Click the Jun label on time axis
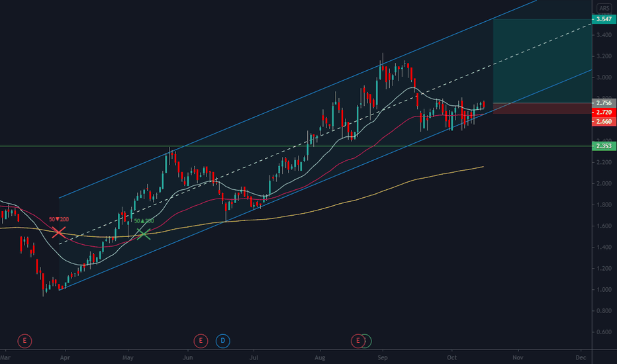Image resolution: width=617 pixels, height=364 pixels. pyautogui.click(x=188, y=357)
